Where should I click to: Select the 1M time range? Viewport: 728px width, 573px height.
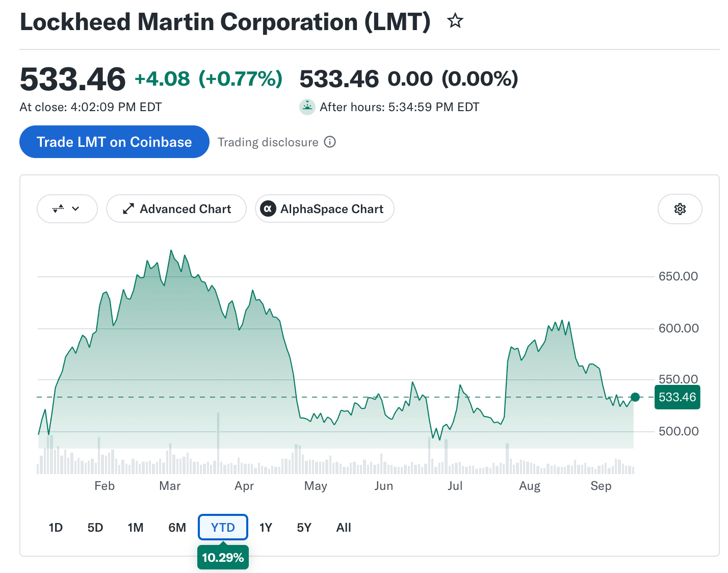(x=136, y=528)
